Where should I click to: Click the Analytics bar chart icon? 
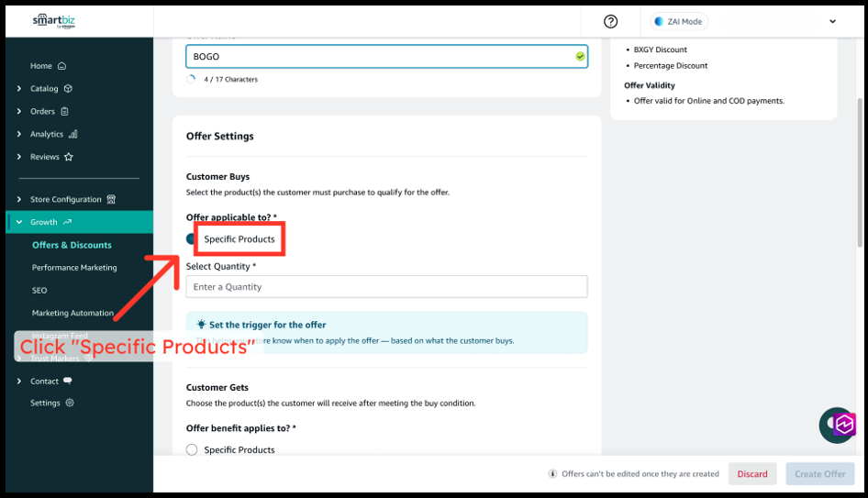tap(72, 134)
